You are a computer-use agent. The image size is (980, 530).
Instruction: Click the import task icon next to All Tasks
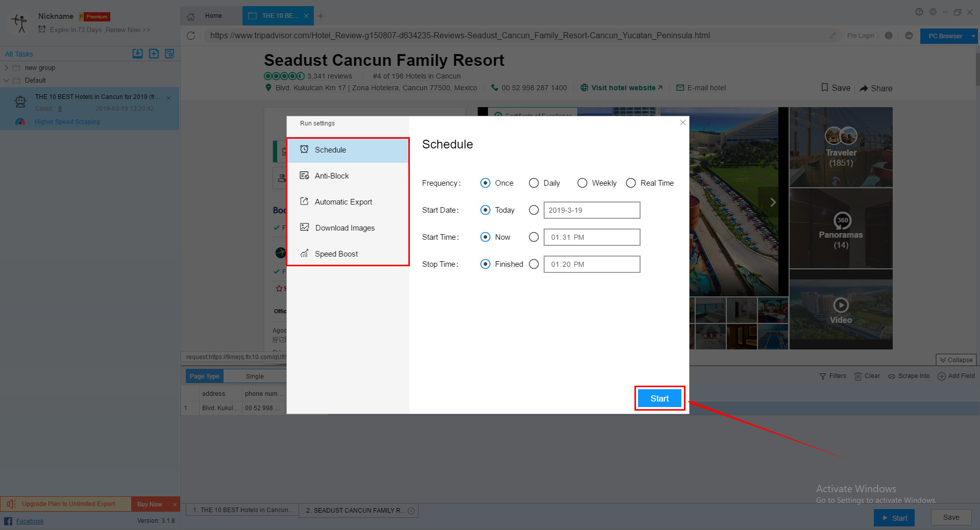pyautogui.click(x=138, y=54)
